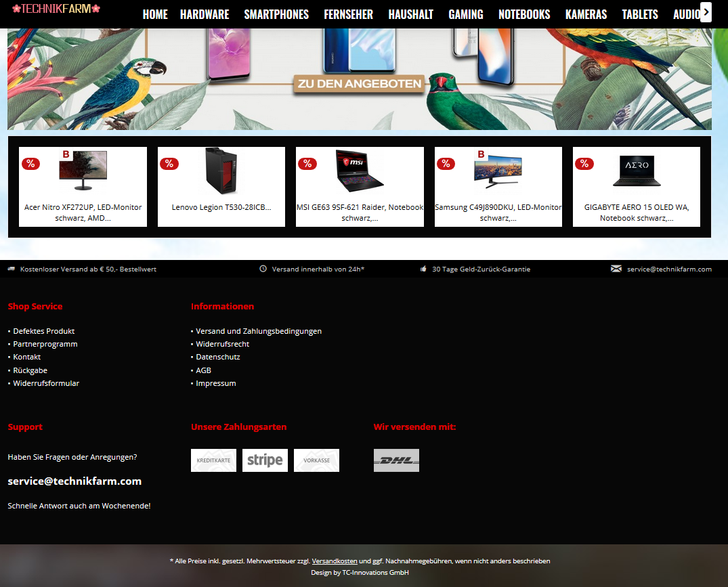
Task: Click the DHL shipping logo
Action: 396,460
